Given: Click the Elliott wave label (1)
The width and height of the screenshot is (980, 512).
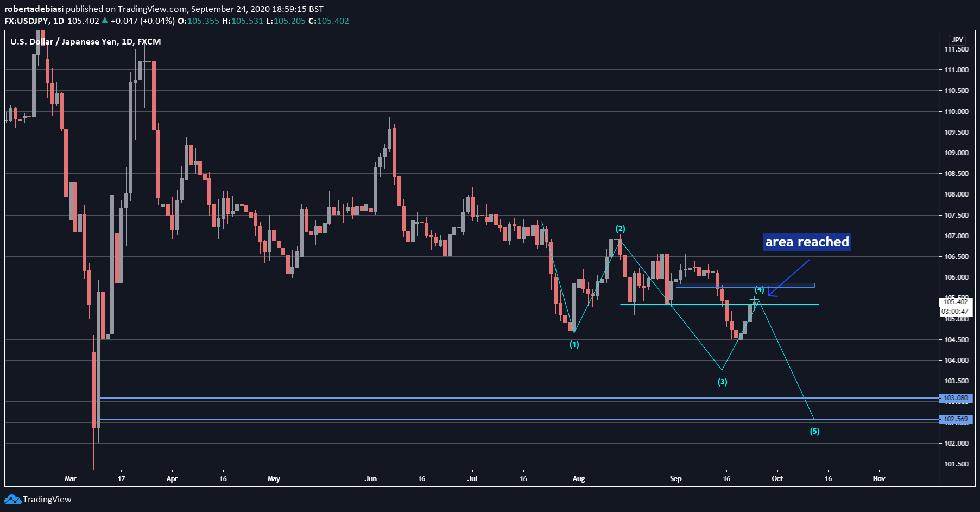Looking at the screenshot, I should (x=574, y=345).
